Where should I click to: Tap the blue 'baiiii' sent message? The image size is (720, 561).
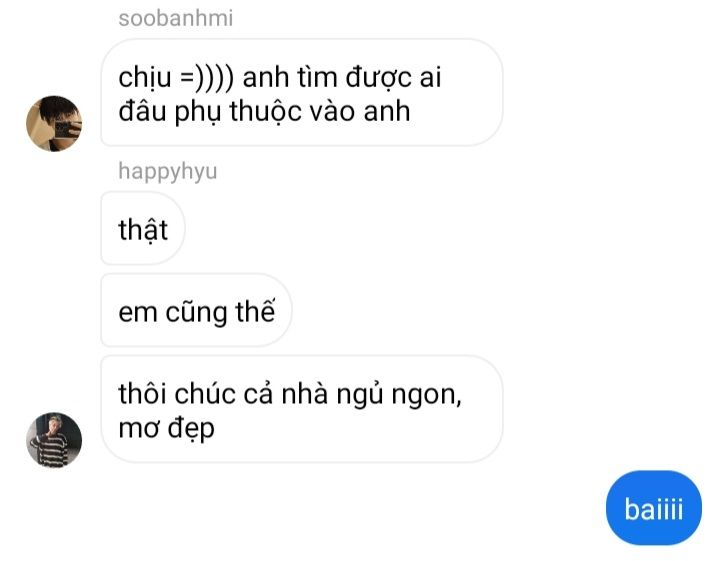tap(654, 508)
